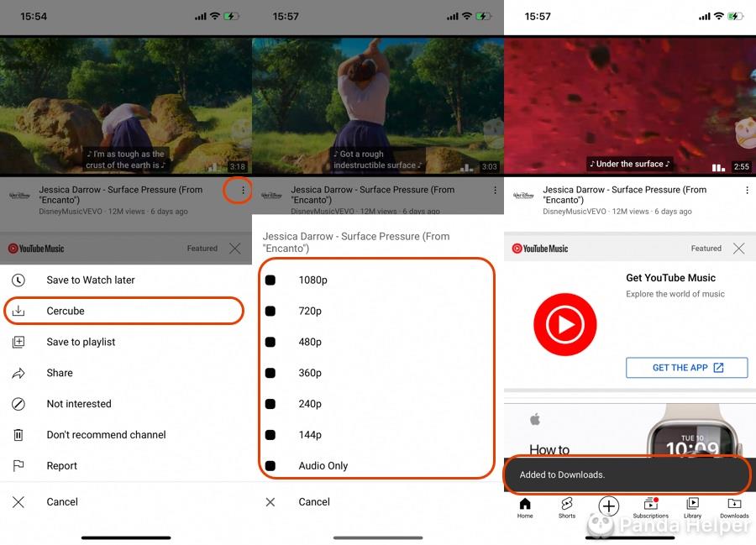Tap the Share menu entry

126,373
